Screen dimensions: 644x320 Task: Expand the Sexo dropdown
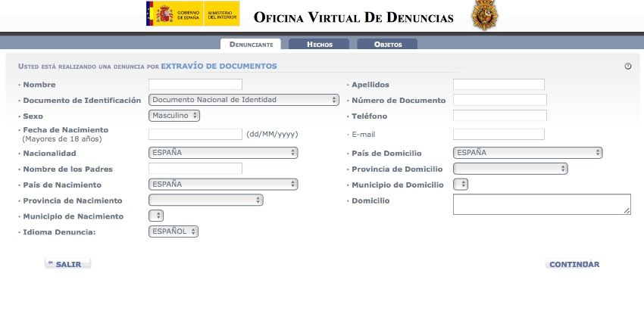174,116
